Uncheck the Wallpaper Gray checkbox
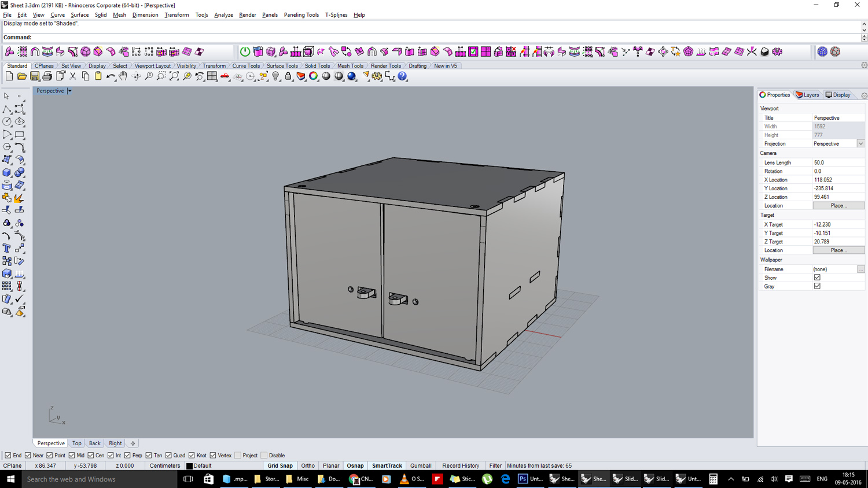Screen dimensions: 868x488 pyautogui.click(x=817, y=286)
